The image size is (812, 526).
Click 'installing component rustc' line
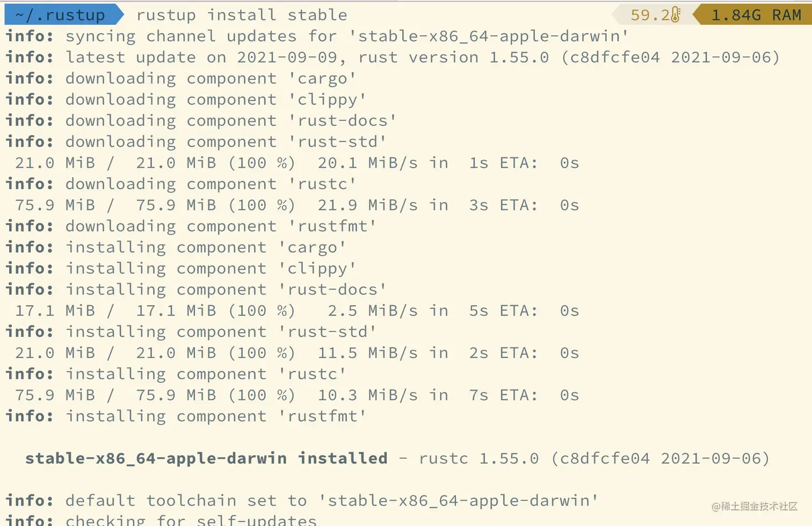coord(176,374)
